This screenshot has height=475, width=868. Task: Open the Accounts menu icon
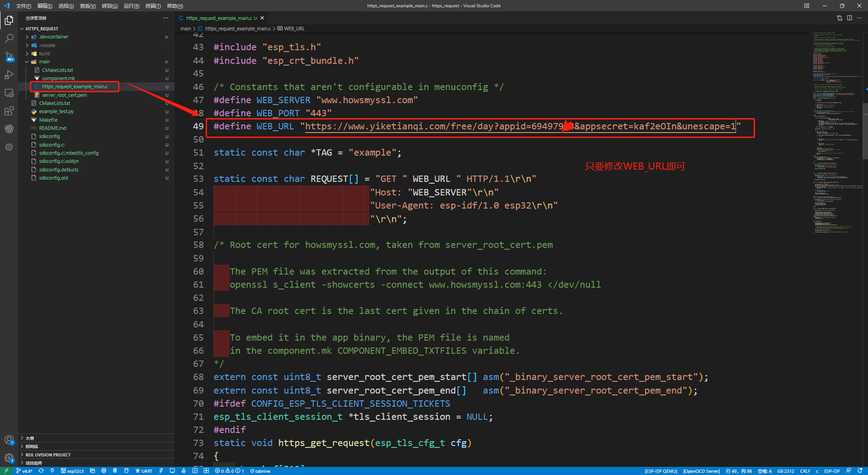9,440
